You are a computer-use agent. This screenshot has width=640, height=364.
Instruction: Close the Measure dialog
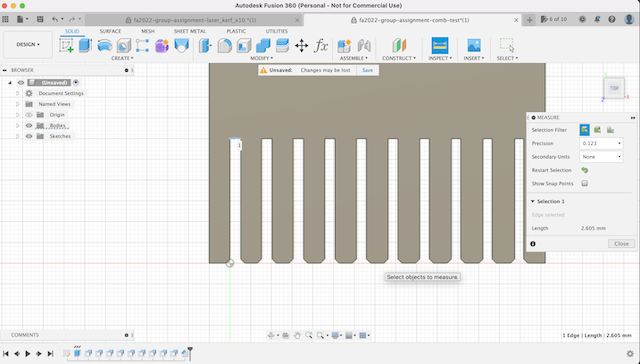[621, 244]
